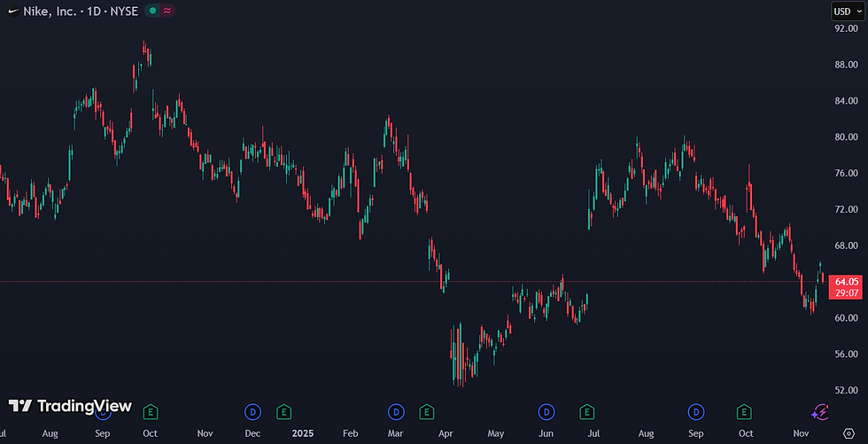
Task: Click the purple lightning event icon near Nov
Action: pyautogui.click(x=820, y=412)
